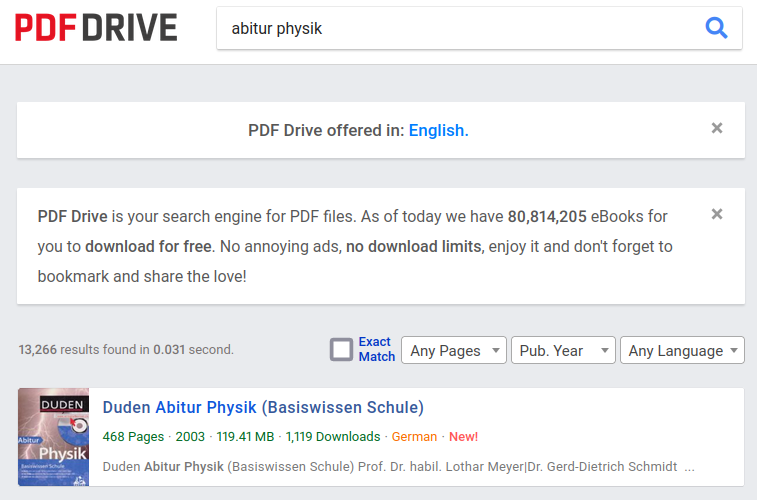Open the Any Pages dropdown
757x500 pixels.
(x=453, y=350)
